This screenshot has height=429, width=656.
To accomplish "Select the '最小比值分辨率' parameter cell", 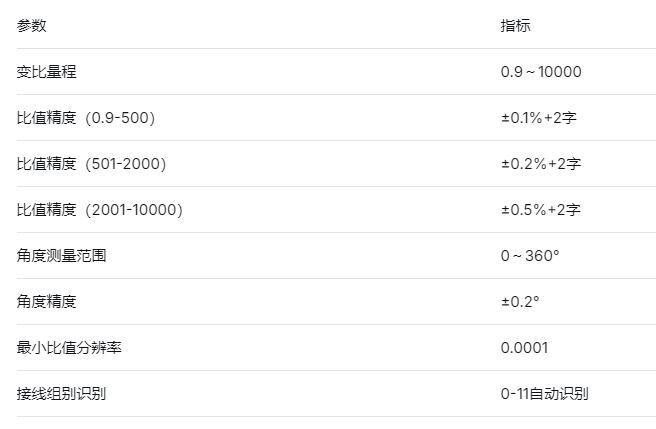I will click(69, 348).
